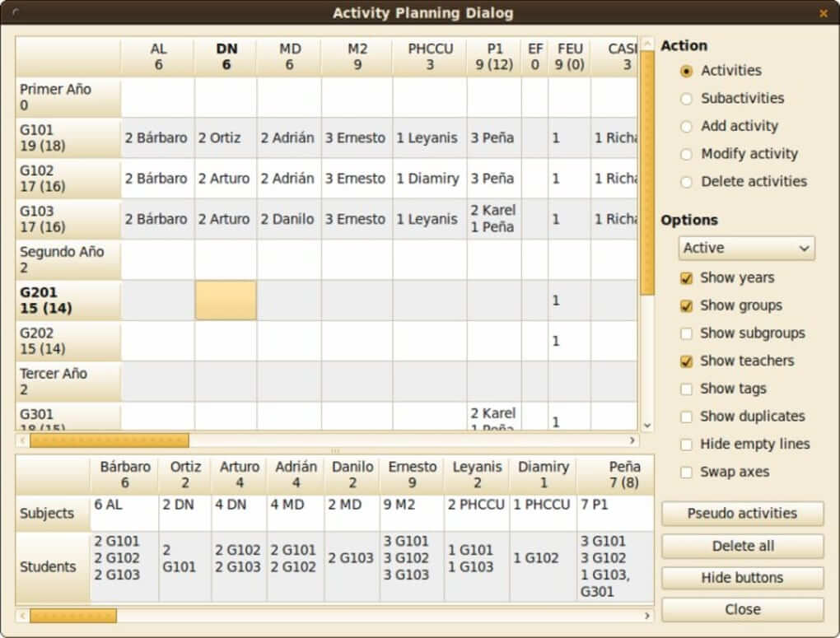This screenshot has height=638, width=840.
Task: Click the G201 group row header
Action: coord(66,300)
